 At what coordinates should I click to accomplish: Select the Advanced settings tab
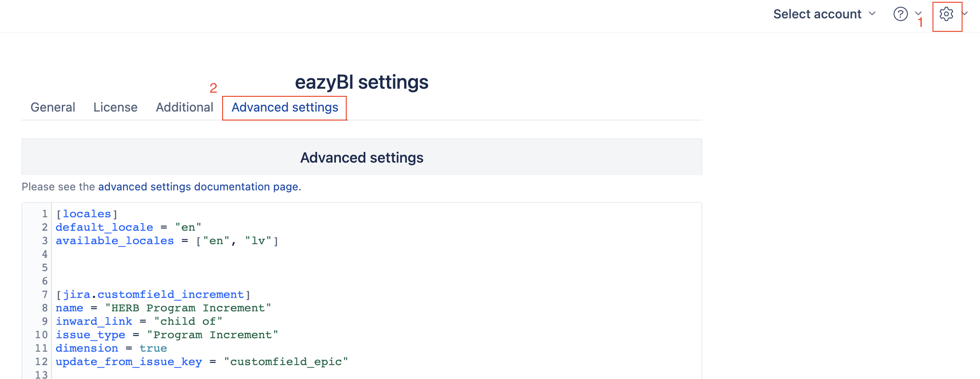285,108
